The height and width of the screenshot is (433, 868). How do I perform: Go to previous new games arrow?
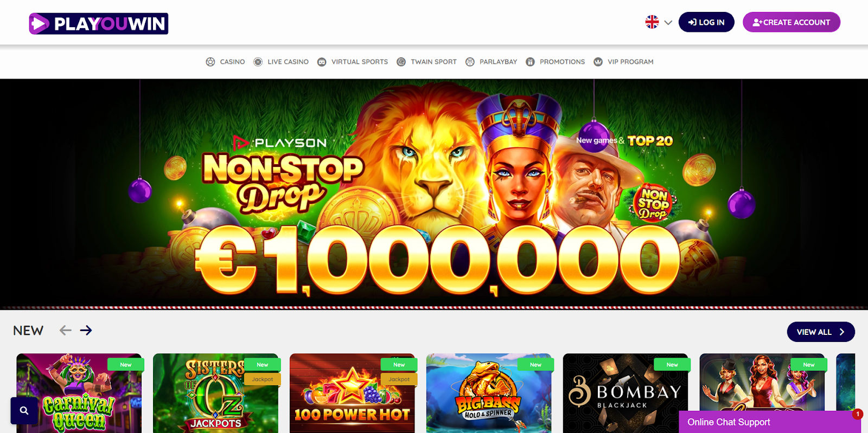(66, 330)
